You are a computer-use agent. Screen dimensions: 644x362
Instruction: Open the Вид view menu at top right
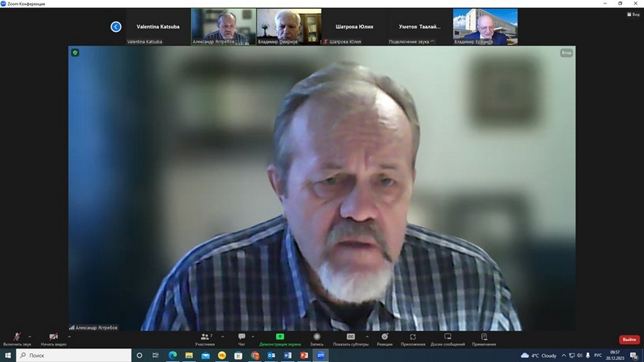(x=633, y=14)
